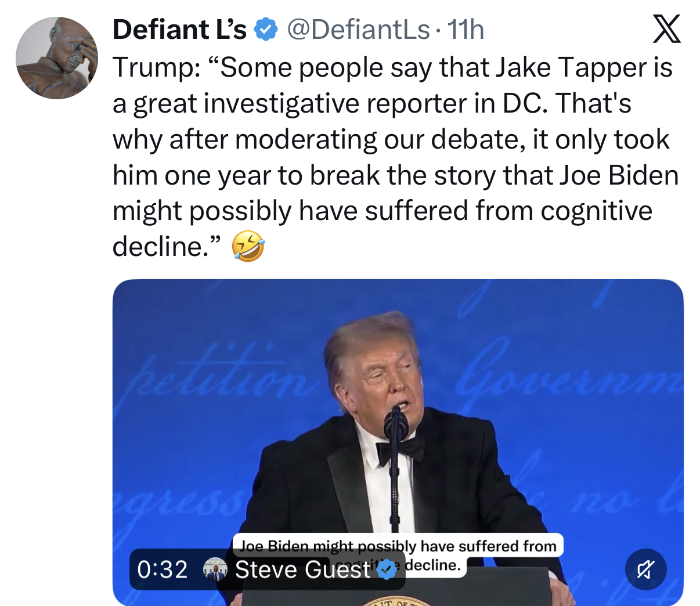Open the tweet via the 11h timestamp
Screen dimensions: 700x606
click(466, 29)
